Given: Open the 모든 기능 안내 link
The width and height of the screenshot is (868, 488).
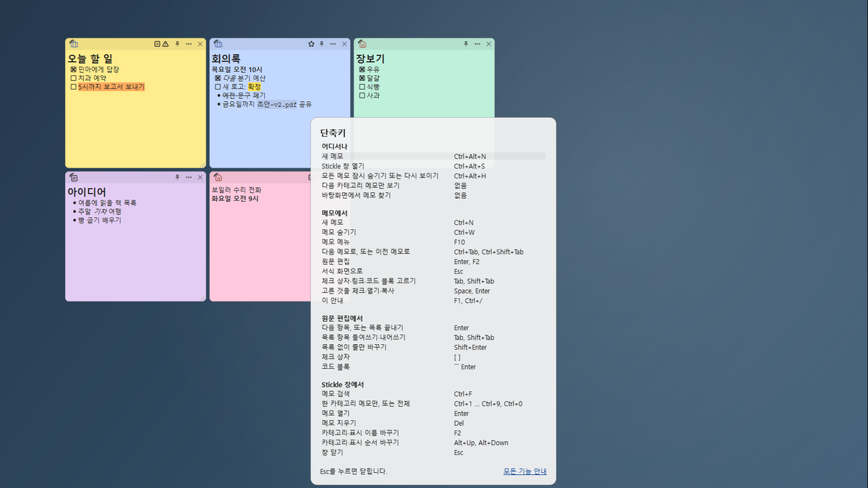Looking at the screenshot, I should tap(525, 471).
